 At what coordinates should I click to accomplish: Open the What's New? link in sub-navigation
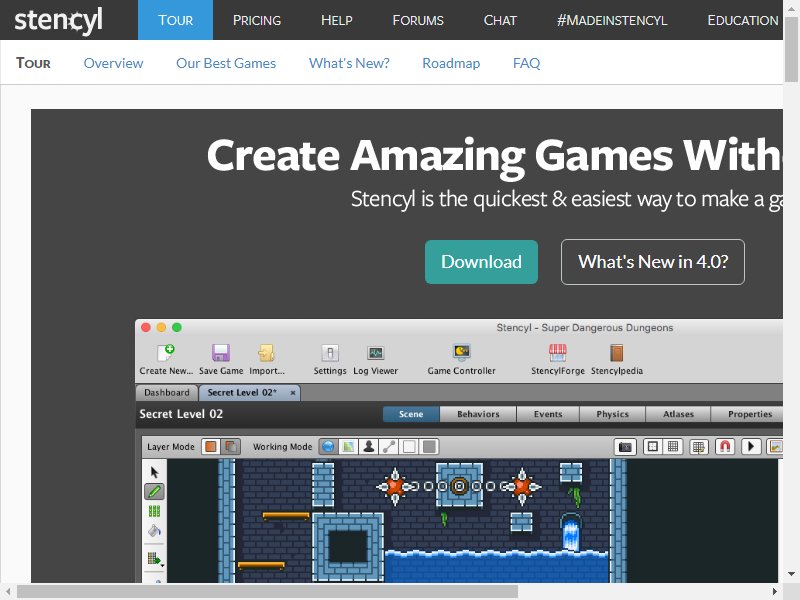pyautogui.click(x=349, y=63)
